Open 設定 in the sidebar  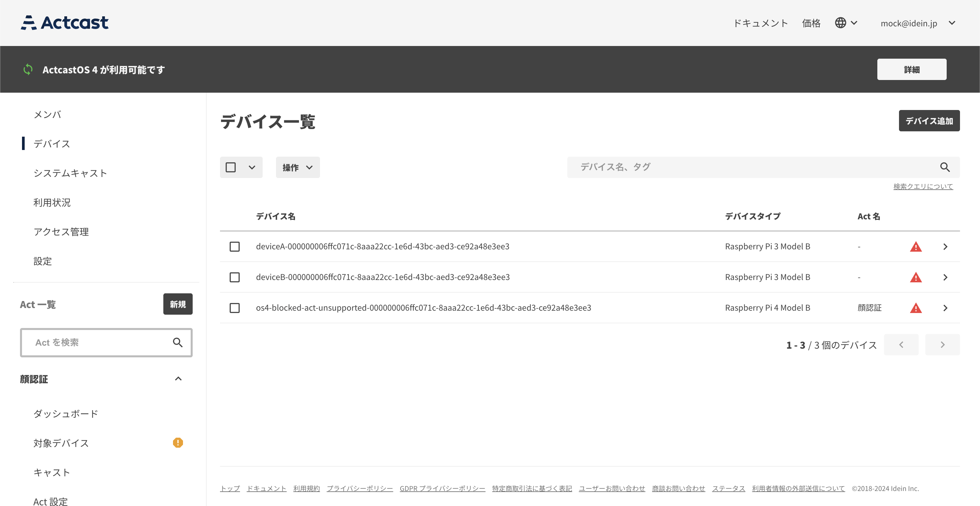[42, 261]
